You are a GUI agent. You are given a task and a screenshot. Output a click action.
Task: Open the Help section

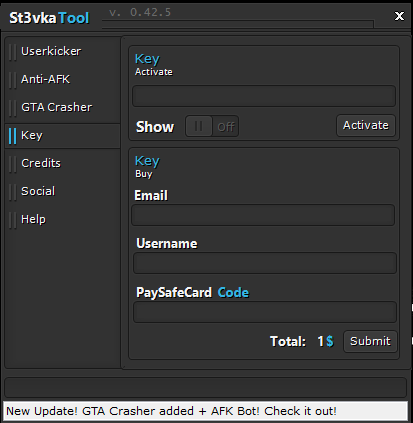[63, 219]
